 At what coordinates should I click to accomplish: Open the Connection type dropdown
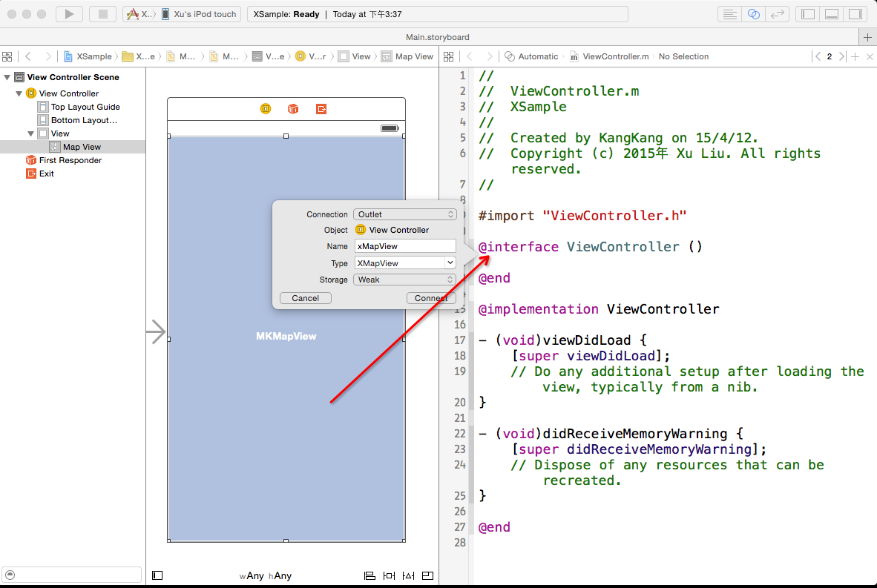click(x=404, y=214)
